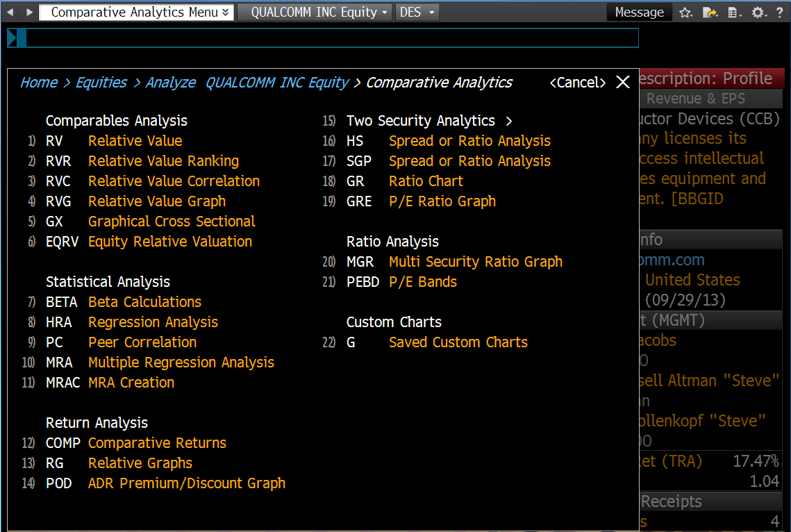Open the page options document icon
Viewport: 791px width, 532px height.
734,12
